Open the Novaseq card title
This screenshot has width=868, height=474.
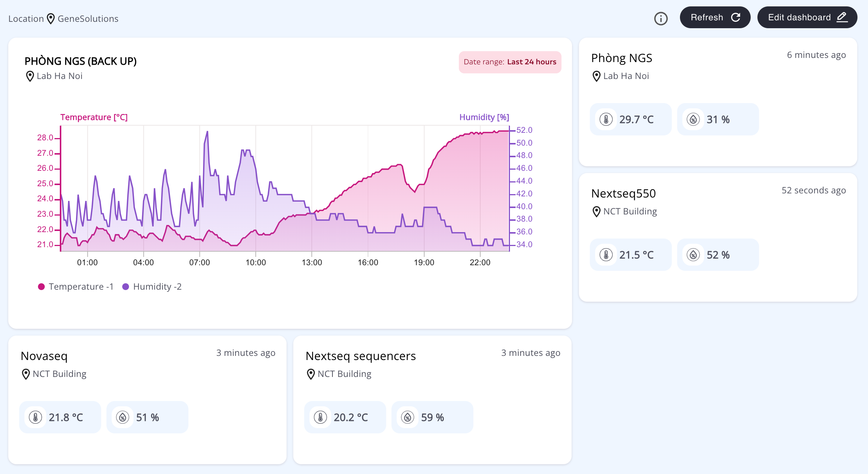pos(44,356)
